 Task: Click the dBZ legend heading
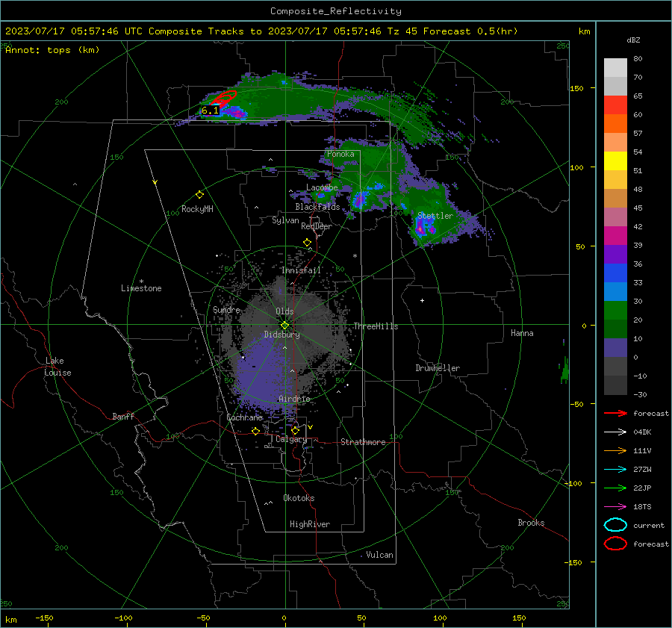[633, 40]
